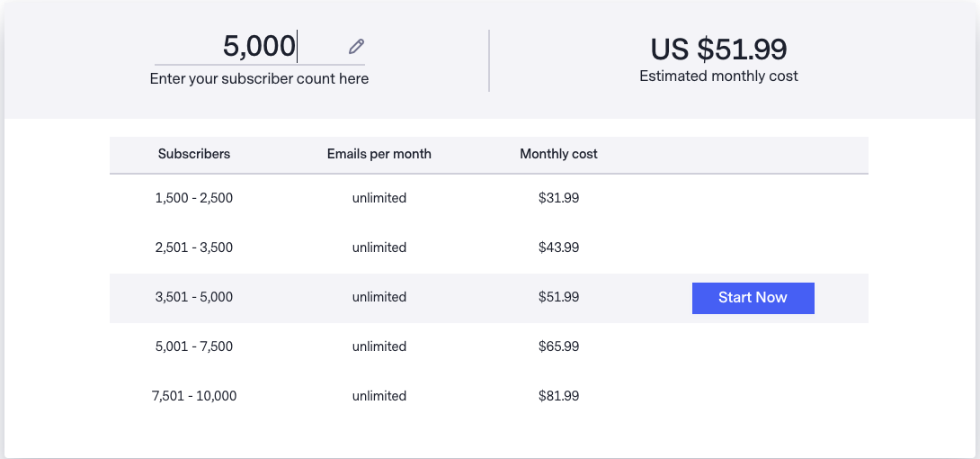Select the 5,001 - 7,500 subscribers row
The width and height of the screenshot is (980, 459).
pyautogui.click(x=194, y=346)
